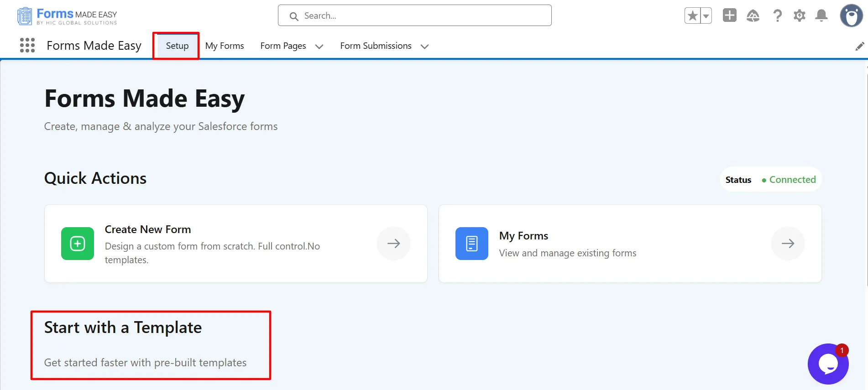
Task: Expand the Form Pages dropdown chevron
Action: click(319, 47)
